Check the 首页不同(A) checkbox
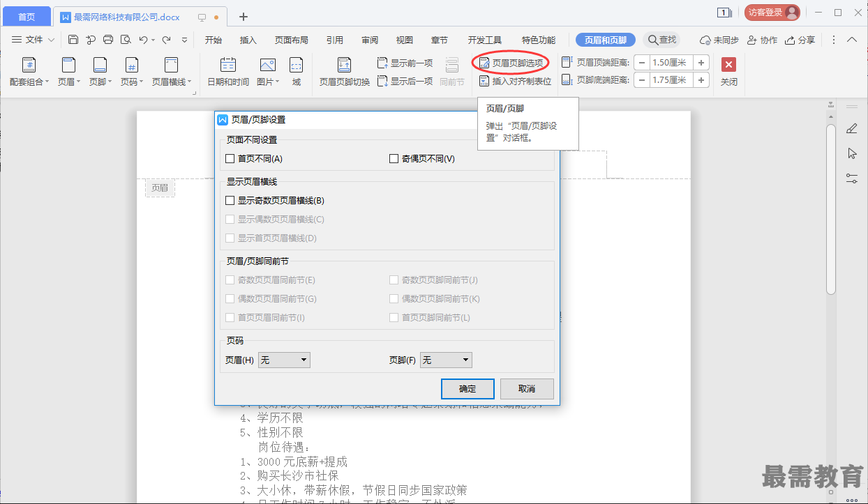The image size is (868, 504). pos(230,159)
